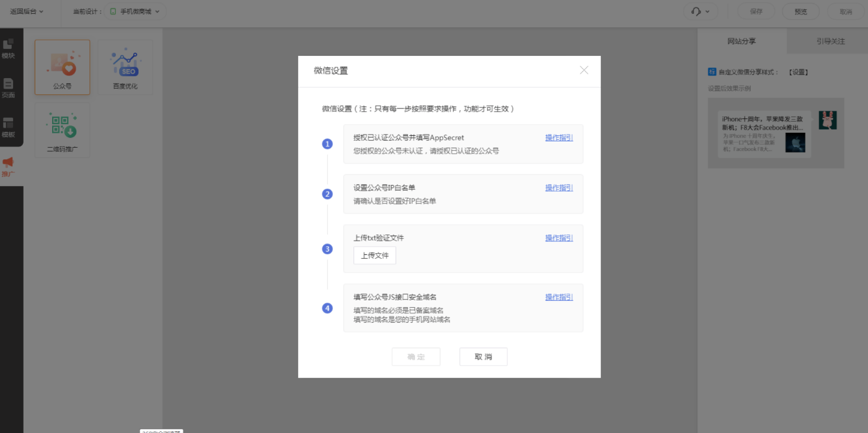This screenshot has width=868, height=433.
Task: Open 操作指引 link for JS接口安全域名 step
Action: (559, 297)
